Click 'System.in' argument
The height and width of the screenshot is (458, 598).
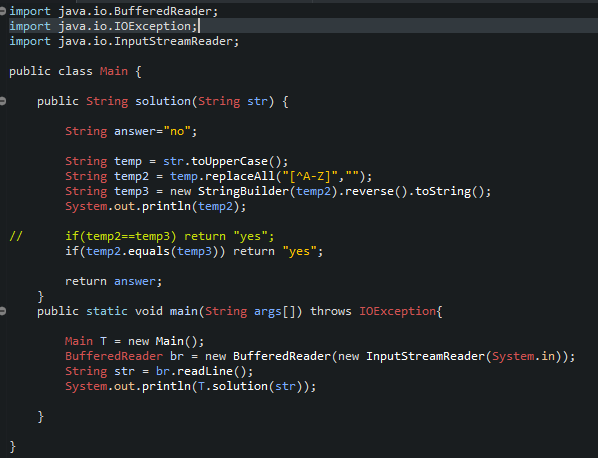tap(523, 356)
